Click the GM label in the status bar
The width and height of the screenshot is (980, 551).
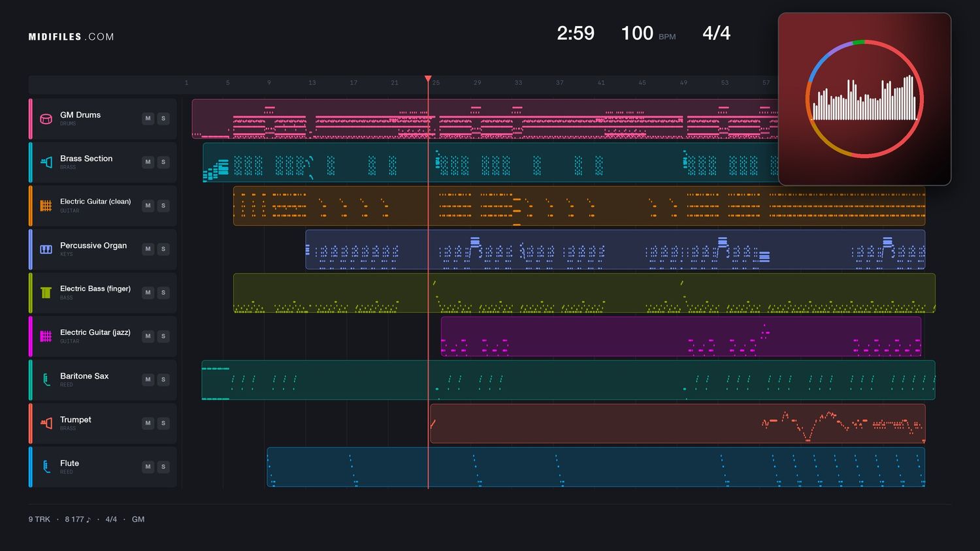(138, 520)
